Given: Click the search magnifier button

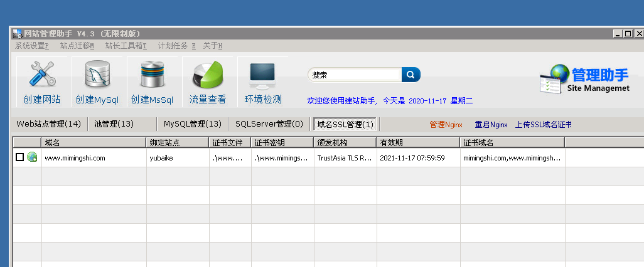Looking at the screenshot, I should (x=411, y=75).
